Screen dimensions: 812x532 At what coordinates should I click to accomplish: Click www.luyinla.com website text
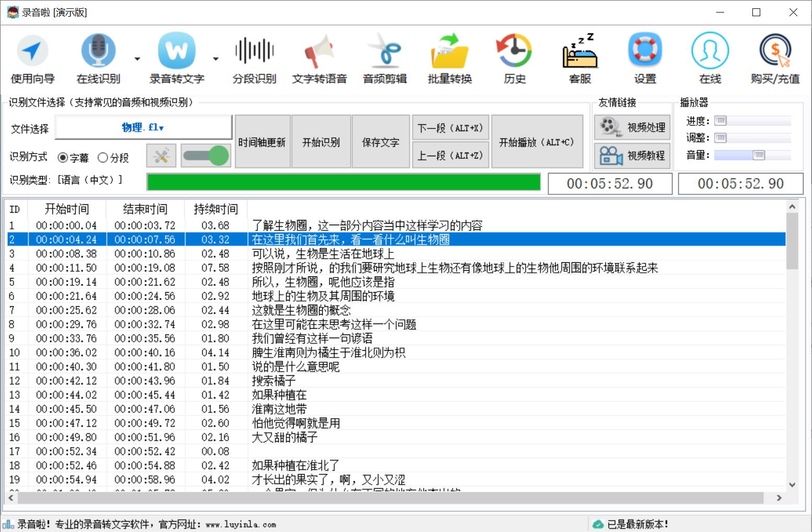[241, 524]
